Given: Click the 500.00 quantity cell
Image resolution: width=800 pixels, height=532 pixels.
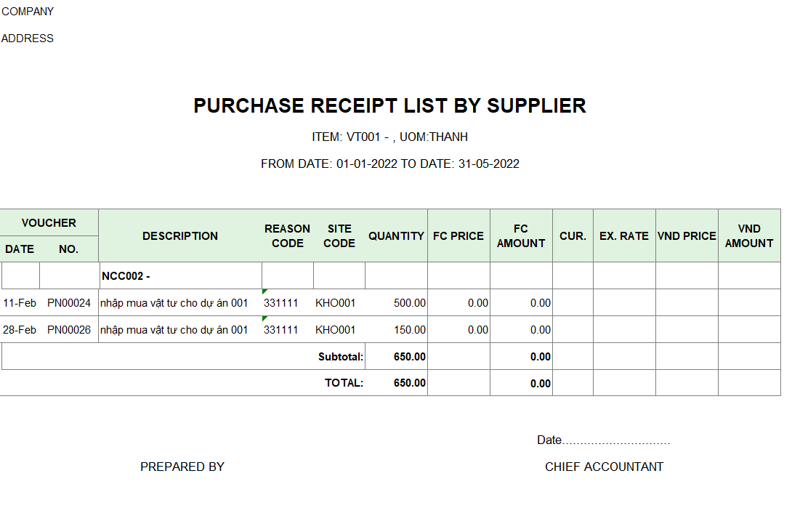Looking at the screenshot, I should coord(397,303).
